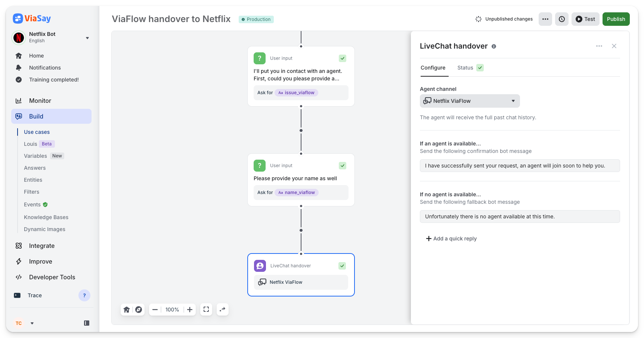Open Dynamic Images menu item

[44, 229]
